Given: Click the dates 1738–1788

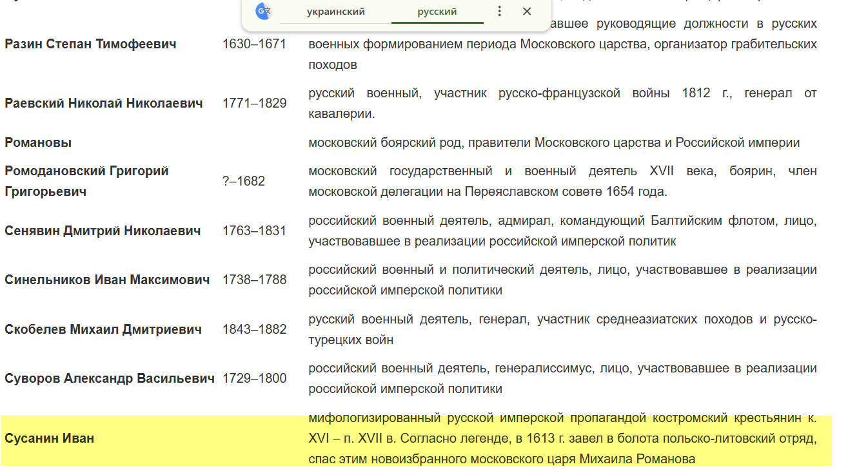Looking at the screenshot, I should point(254,280).
